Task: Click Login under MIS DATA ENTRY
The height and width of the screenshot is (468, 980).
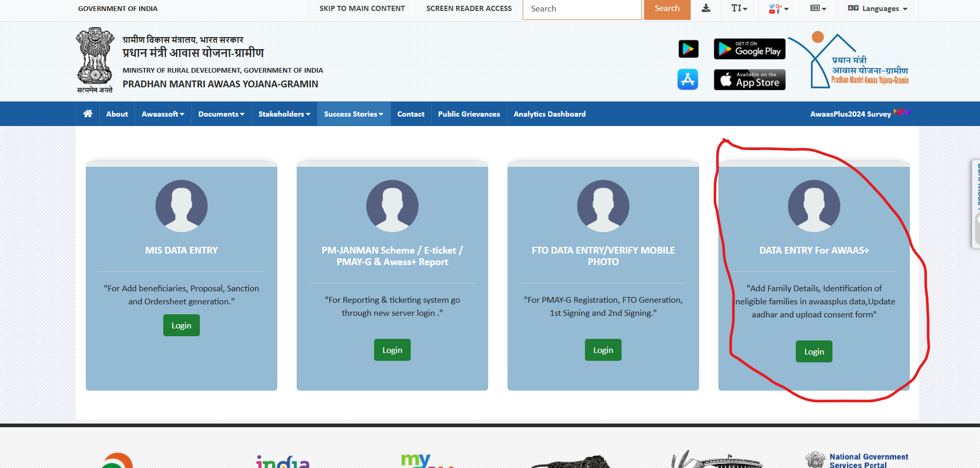Action: (x=181, y=325)
